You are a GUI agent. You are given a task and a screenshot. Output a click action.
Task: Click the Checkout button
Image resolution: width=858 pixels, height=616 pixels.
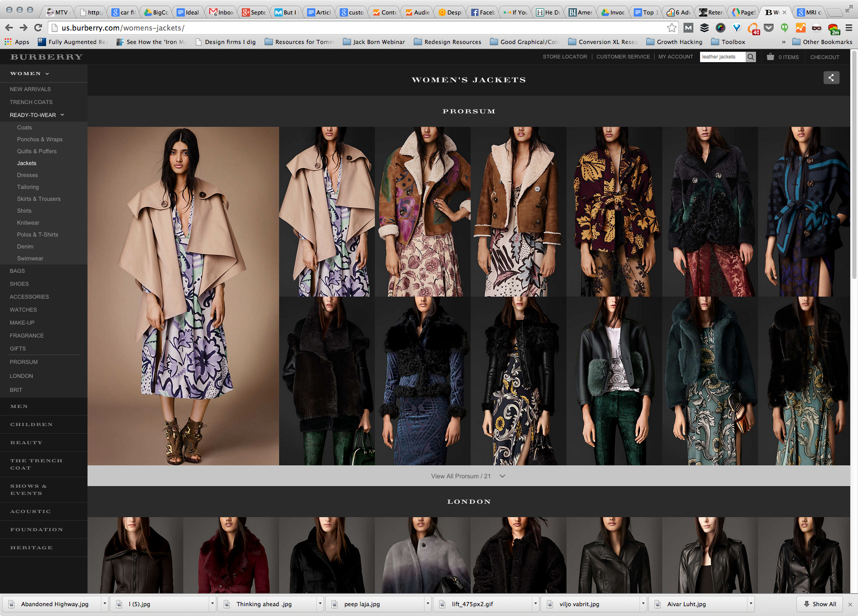(824, 57)
